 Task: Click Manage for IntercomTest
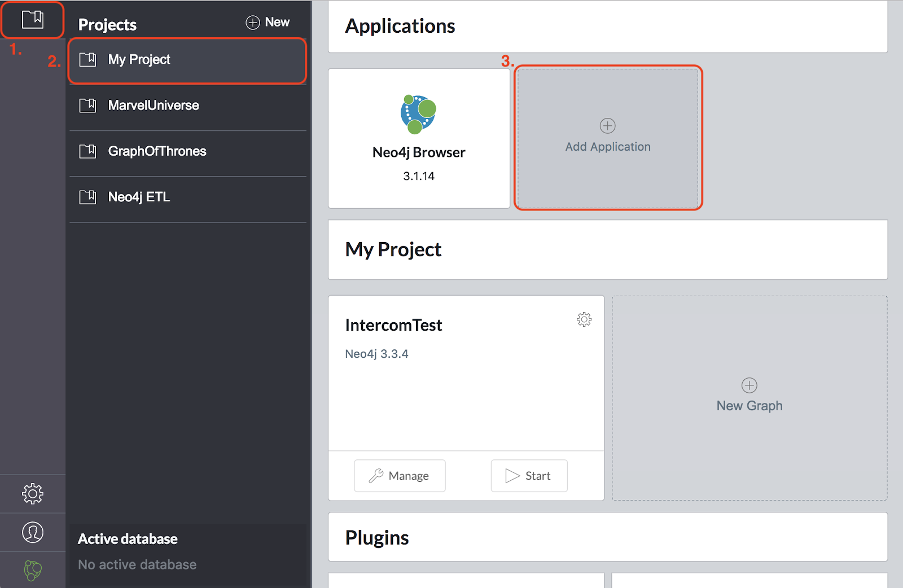pyautogui.click(x=400, y=476)
